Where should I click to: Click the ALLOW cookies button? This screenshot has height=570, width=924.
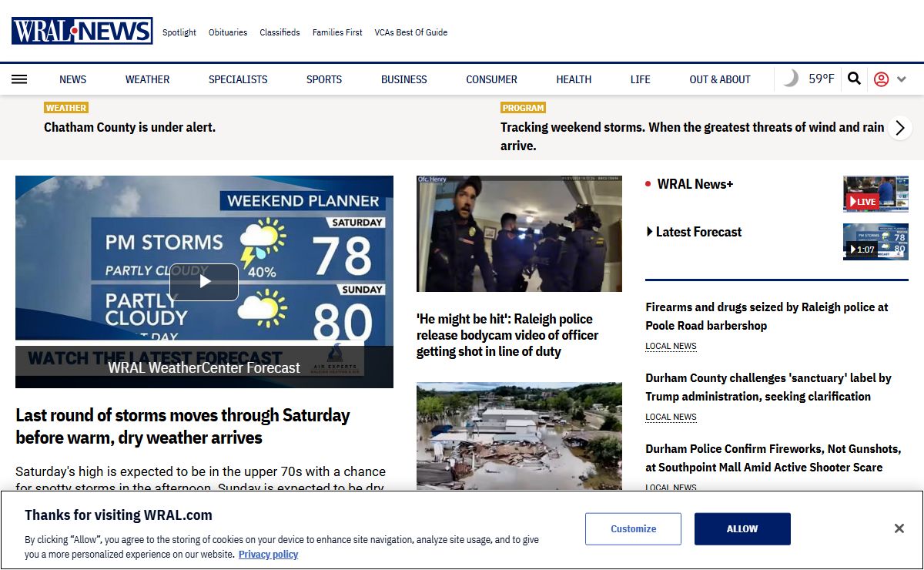point(742,529)
